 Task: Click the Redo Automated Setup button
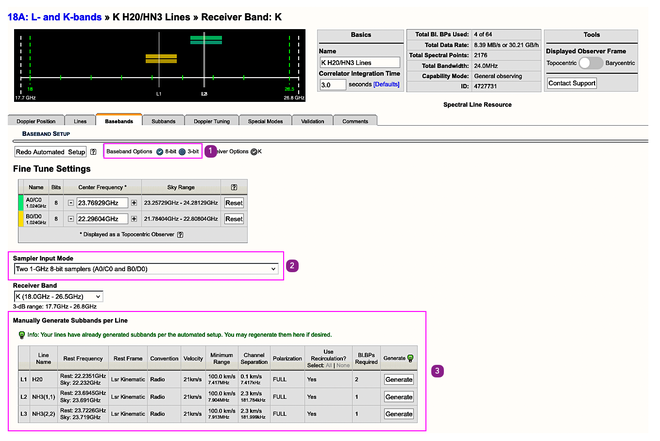[x=50, y=152]
